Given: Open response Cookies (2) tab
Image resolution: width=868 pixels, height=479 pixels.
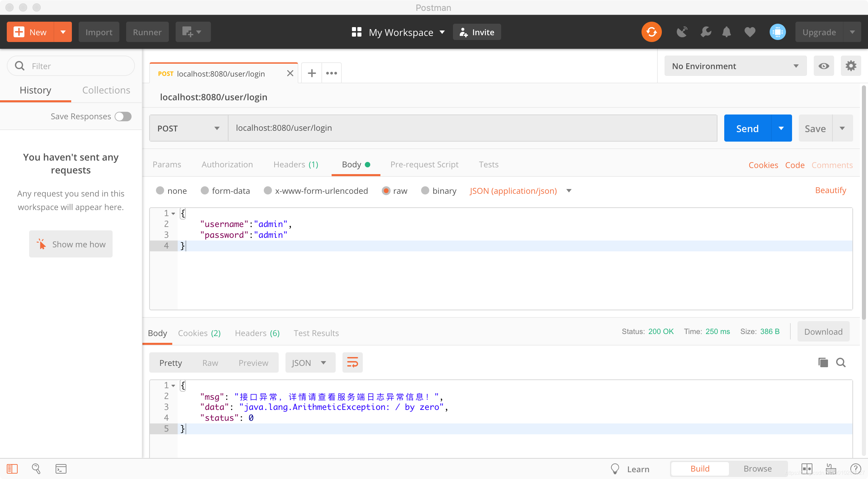Looking at the screenshot, I should (199, 333).
